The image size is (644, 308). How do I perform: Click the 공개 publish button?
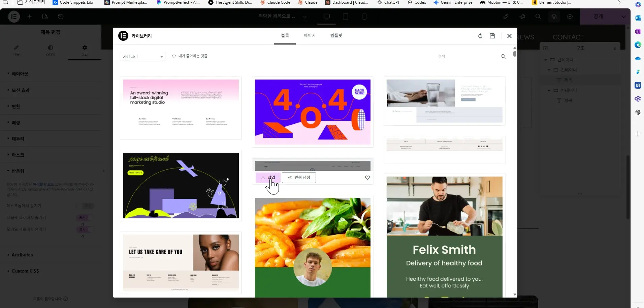click(x=598, y=17)
